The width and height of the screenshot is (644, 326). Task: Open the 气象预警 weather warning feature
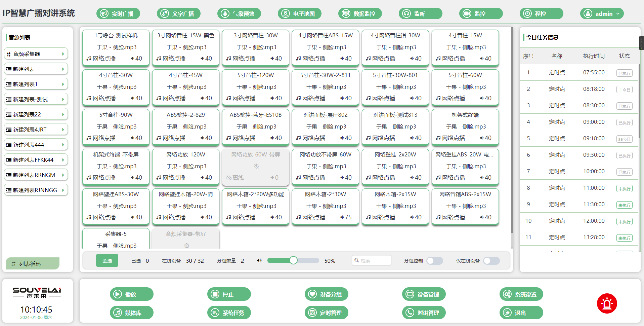(239, 13)
